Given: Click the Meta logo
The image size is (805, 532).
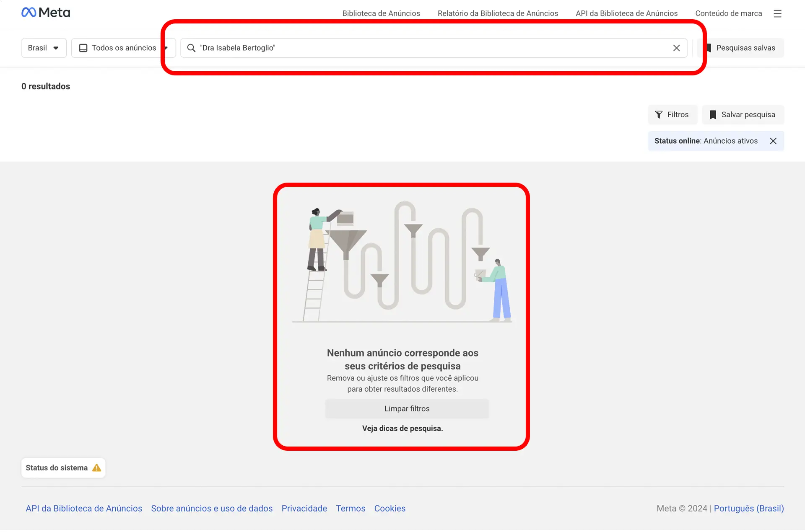Looking at the screenshot, I should 46,13.
